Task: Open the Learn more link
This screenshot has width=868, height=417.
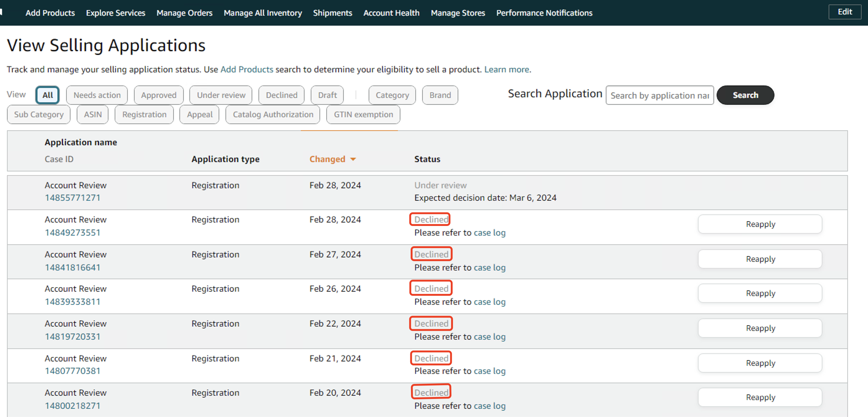Action: click(507, 69)
